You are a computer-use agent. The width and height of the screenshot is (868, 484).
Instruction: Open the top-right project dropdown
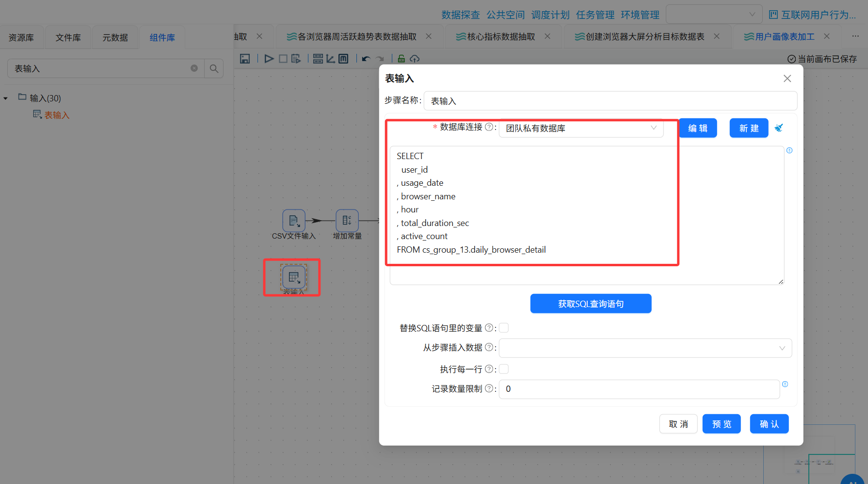[x=714, y=15]
